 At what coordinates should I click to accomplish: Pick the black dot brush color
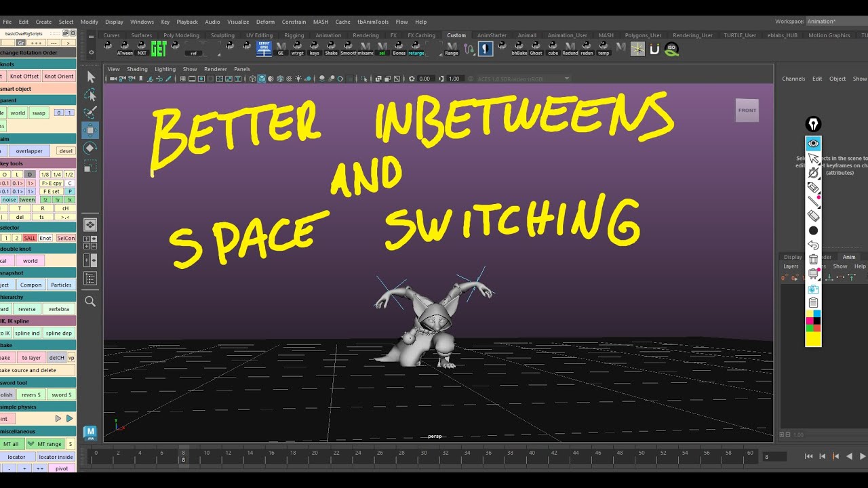813,230
